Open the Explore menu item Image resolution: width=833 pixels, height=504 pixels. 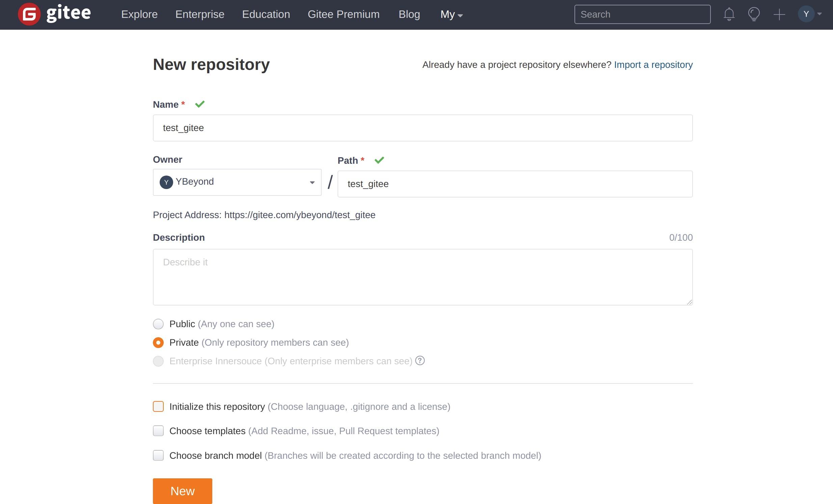pos(139,15)
